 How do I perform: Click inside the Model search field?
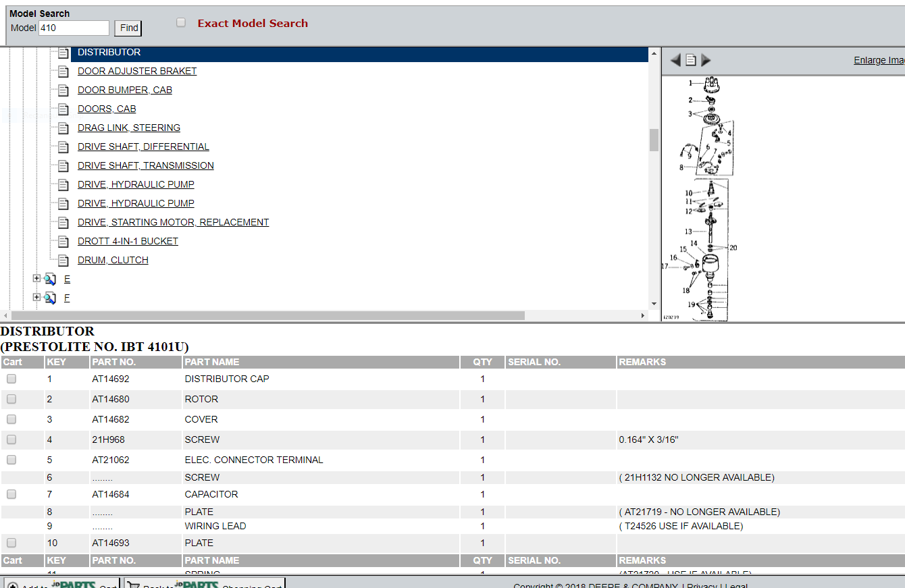[x=74, y=28]
